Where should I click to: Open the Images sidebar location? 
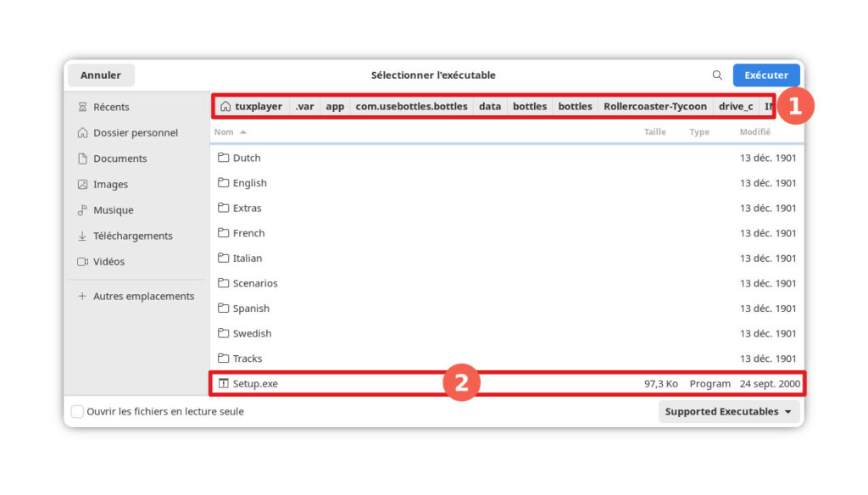click(x=110, y=185)
